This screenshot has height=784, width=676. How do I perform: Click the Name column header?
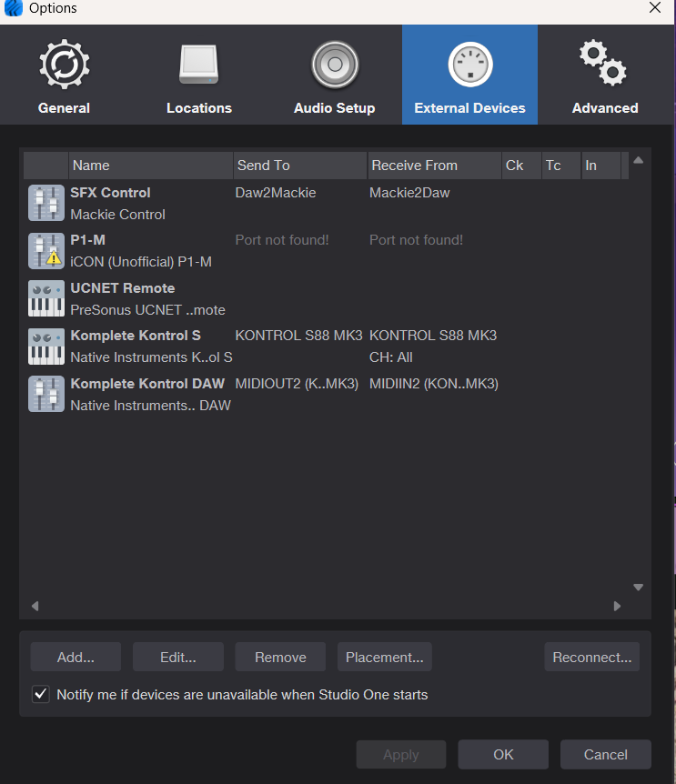(150, 166)
